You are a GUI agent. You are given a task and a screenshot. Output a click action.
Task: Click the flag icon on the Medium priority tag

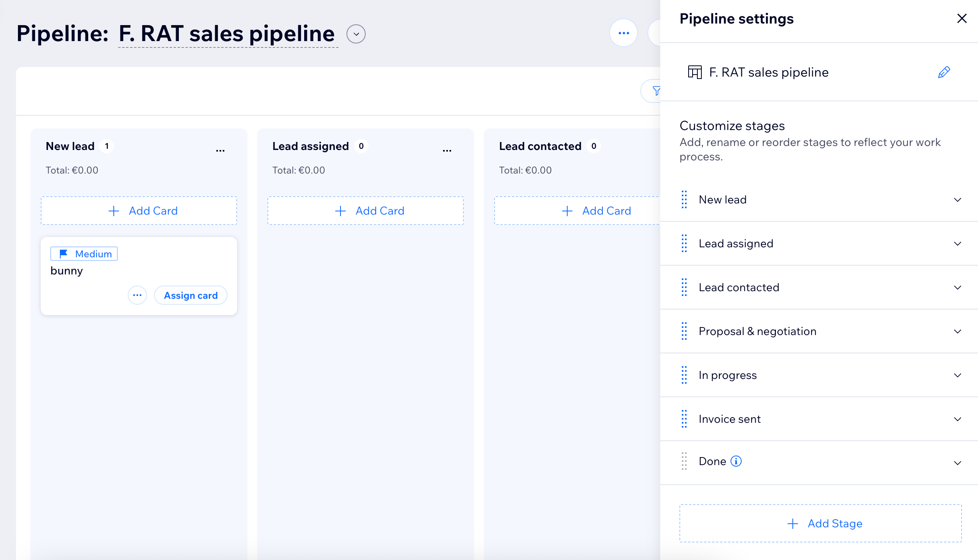63,253
